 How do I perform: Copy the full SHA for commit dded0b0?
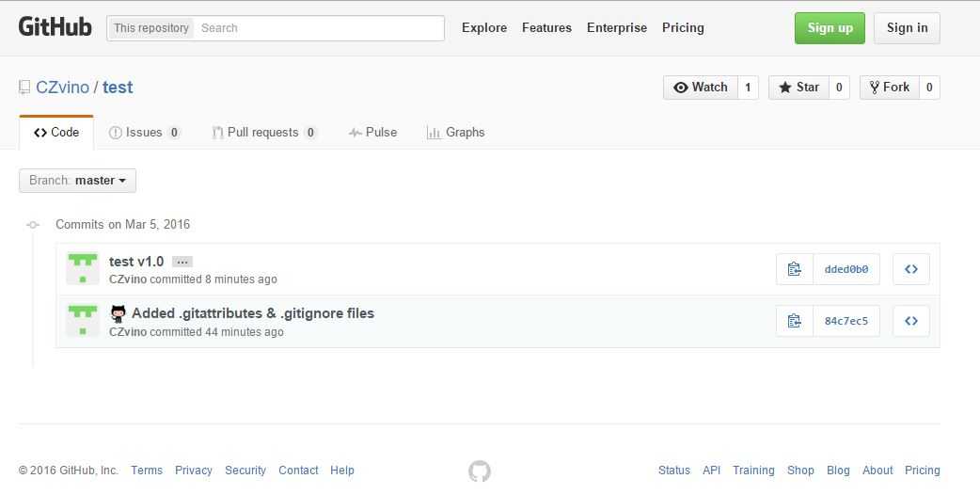(x=795, y=269)
